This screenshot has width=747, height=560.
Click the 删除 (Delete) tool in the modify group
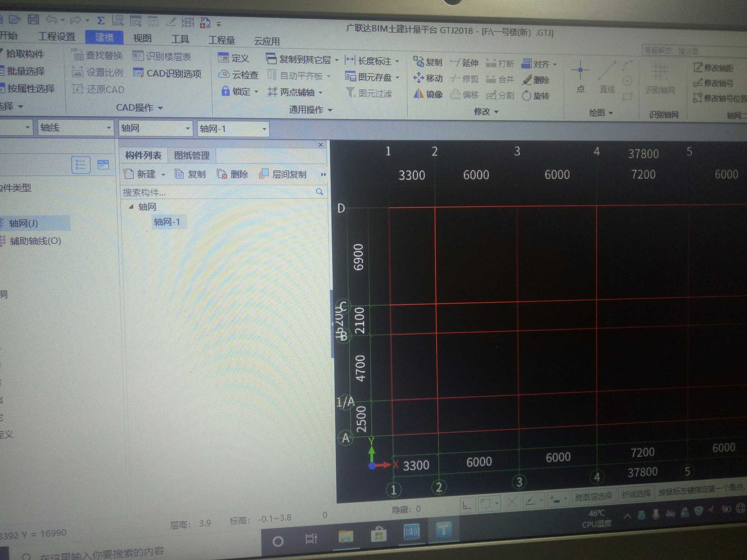pyautogui.click(x=536, y=80)
